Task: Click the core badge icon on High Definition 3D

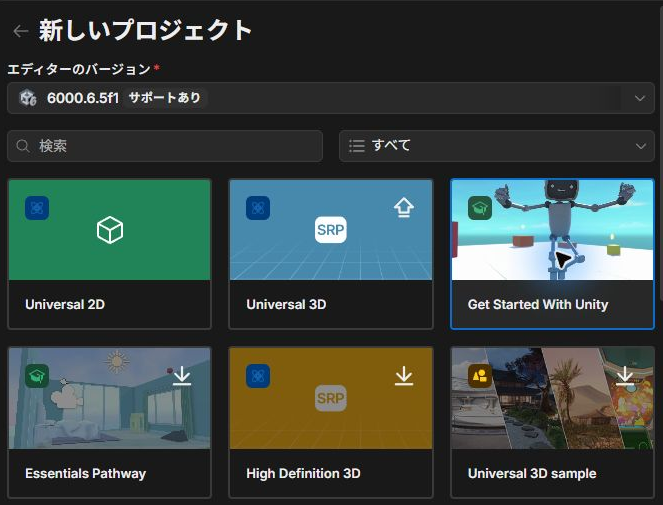Action: click(x=258, y=376)
